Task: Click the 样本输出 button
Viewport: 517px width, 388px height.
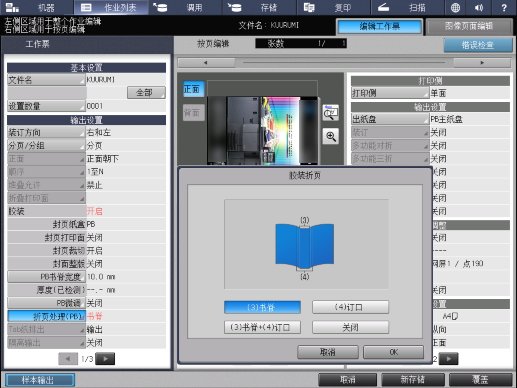Action: point(40,380)
